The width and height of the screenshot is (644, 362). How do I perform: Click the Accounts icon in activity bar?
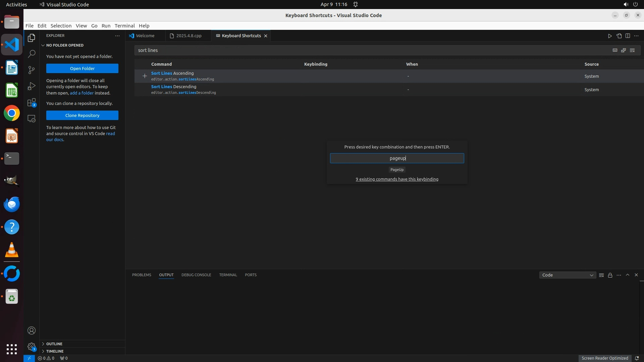click(32, 330)
